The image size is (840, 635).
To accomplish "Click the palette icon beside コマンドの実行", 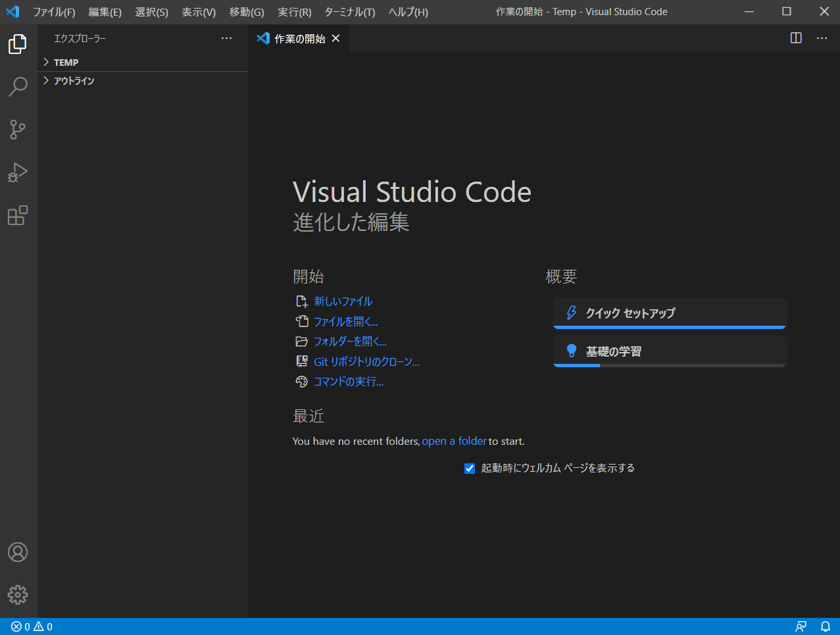I will pos(302,382).
